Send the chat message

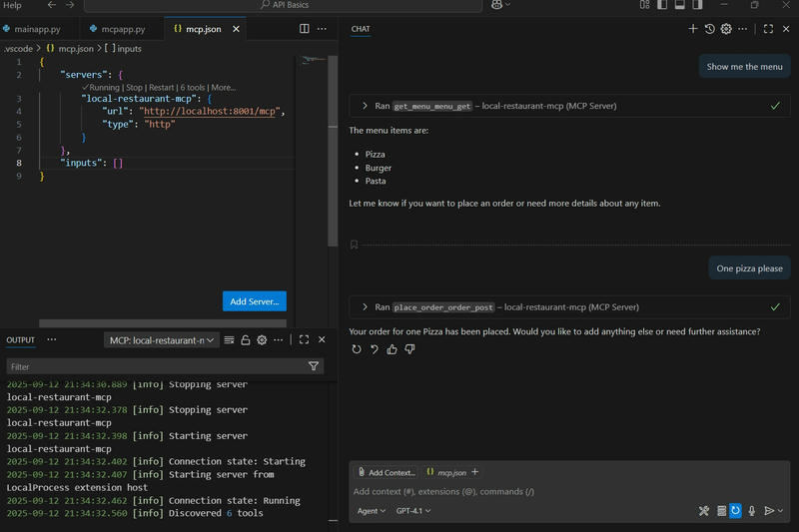769,511
